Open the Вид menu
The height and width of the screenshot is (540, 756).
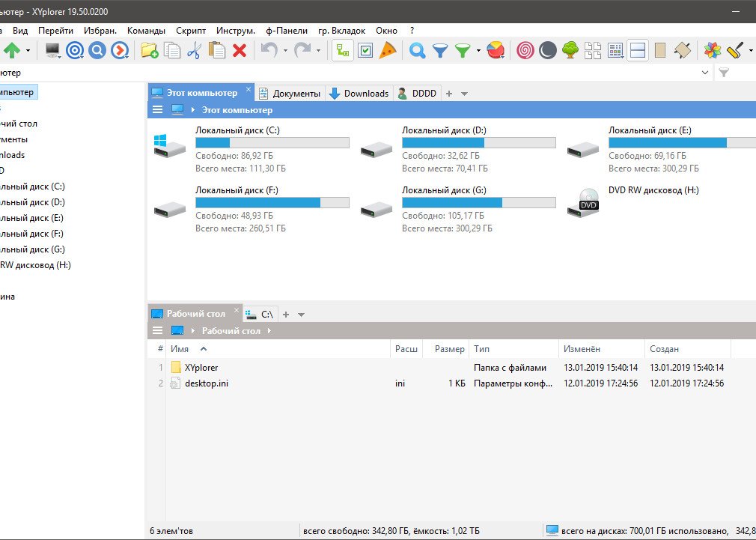pos(20,31)
